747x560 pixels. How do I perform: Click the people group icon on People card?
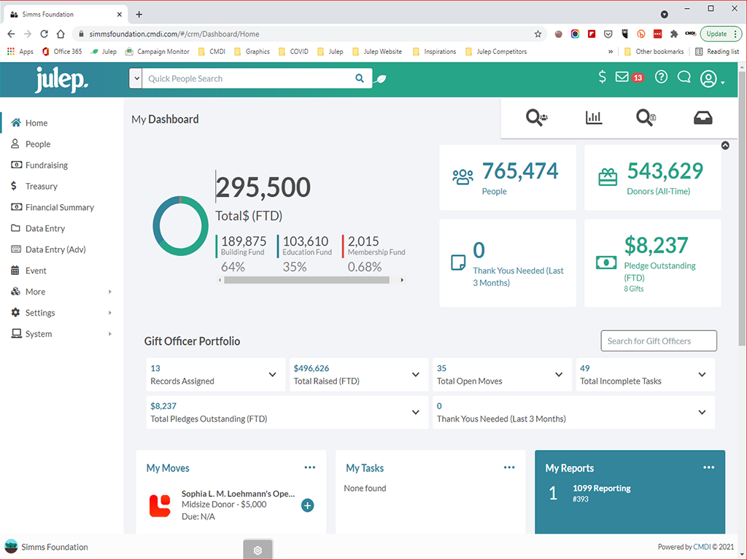[462, 177]
